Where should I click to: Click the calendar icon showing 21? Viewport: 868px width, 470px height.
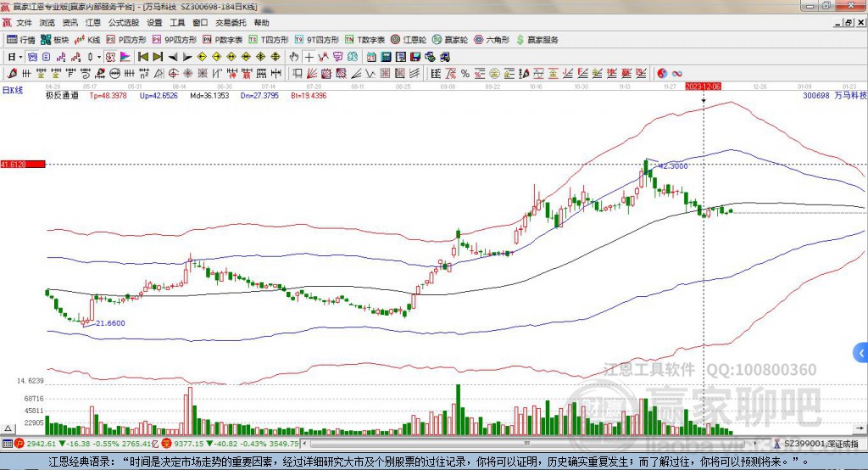tap(371, 57)
